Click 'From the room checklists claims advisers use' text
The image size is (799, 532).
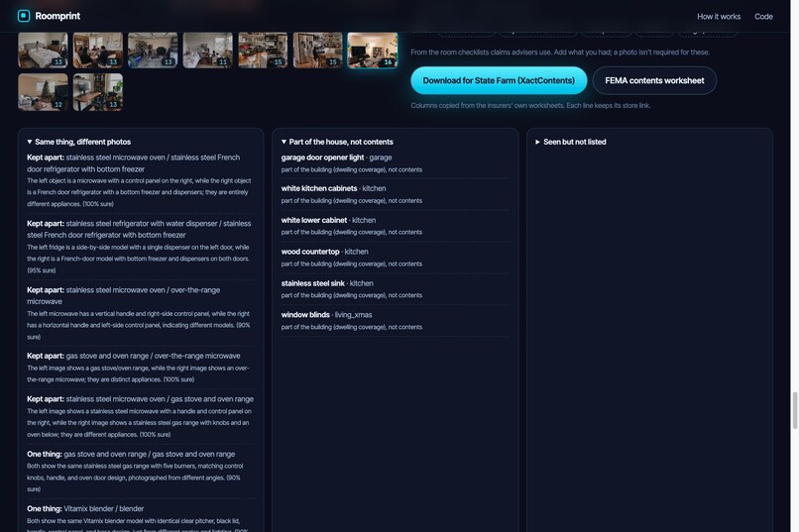pyautogui.click(x=560, y=52)
